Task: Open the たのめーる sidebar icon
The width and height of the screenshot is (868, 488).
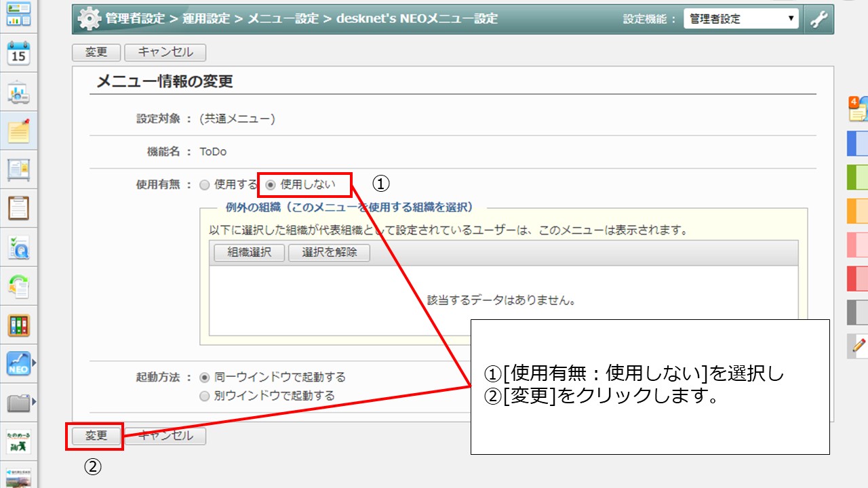Action: click(x=18, y=441)
